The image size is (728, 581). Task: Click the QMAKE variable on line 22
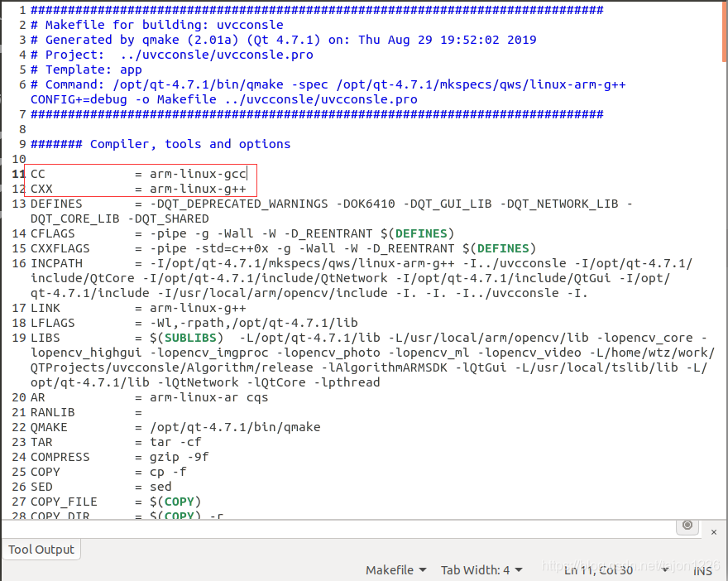49,427
